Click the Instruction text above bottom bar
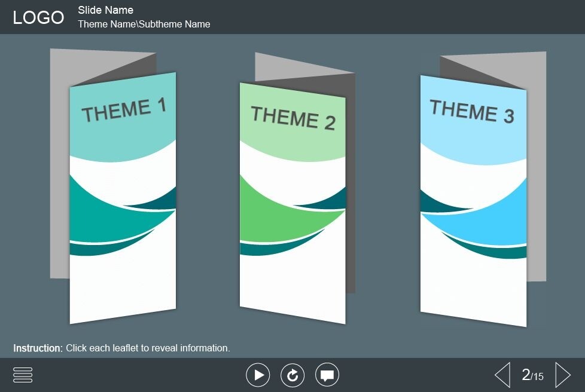This screenshot has width=585, height=392. (121, 348)
